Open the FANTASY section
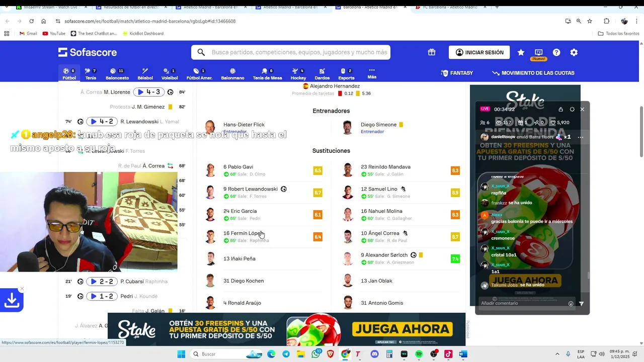The height and width of the screenshot is (362, 644). (x=457, y=73)
